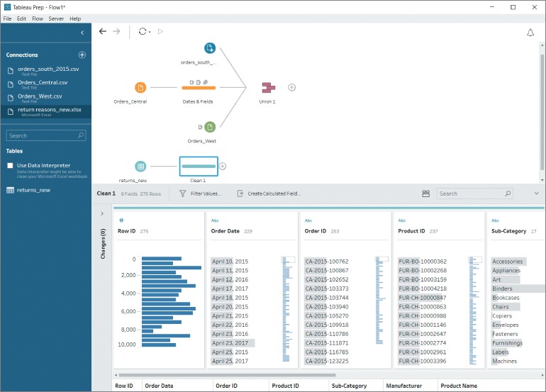Open the Help menu

75,18
